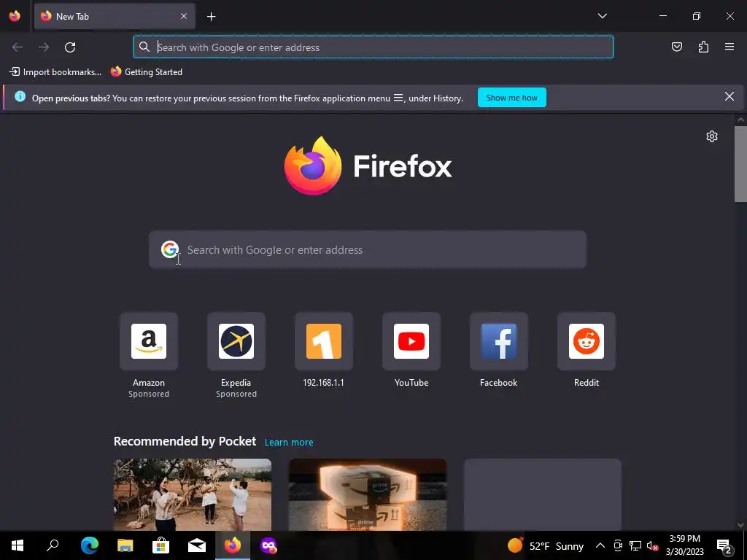Open new tab with plus icon
The height and width of the screenshot is (560, 747).
pos(211,17)
